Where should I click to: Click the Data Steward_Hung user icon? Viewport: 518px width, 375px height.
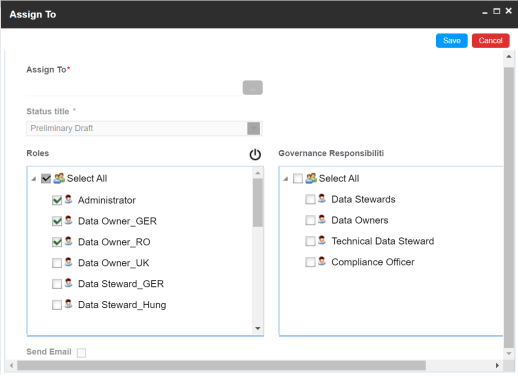(68, 304)
